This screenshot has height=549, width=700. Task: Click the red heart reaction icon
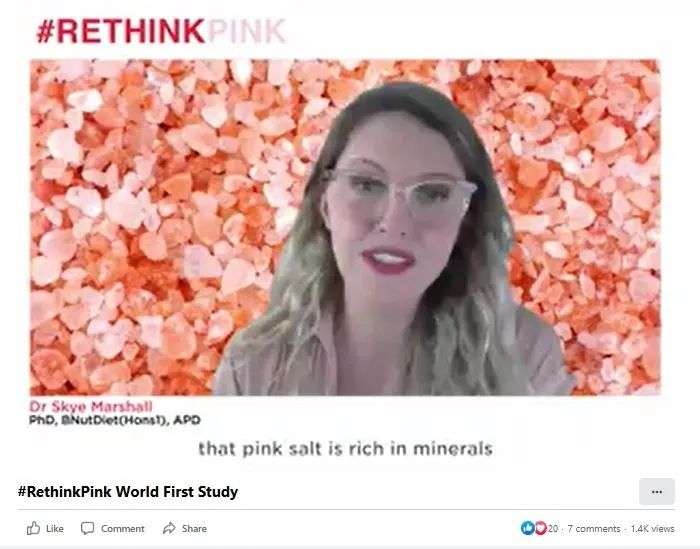tap(541, 528)
